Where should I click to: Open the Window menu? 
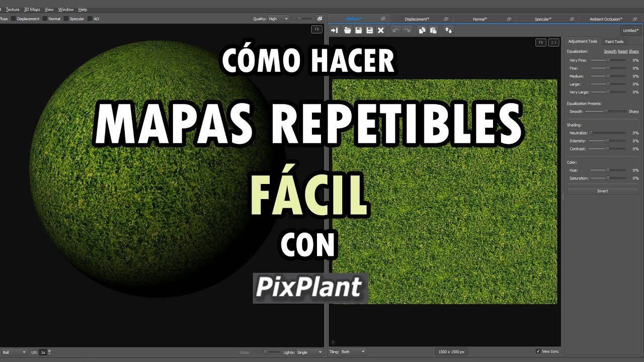pyautogui.click(x=66, y=10)
